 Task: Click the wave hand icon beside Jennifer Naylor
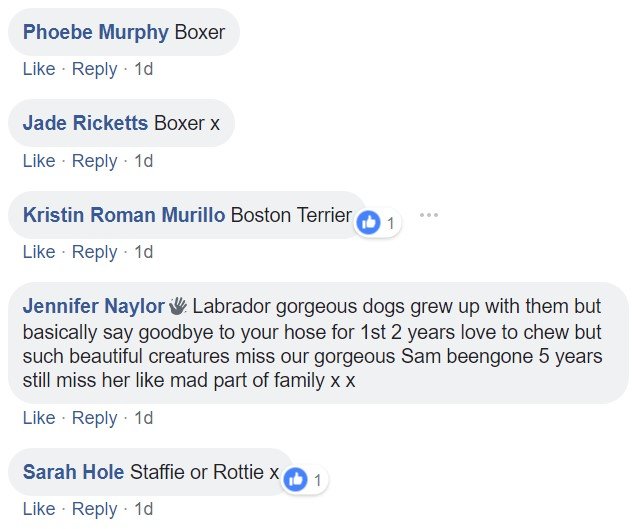178,305
